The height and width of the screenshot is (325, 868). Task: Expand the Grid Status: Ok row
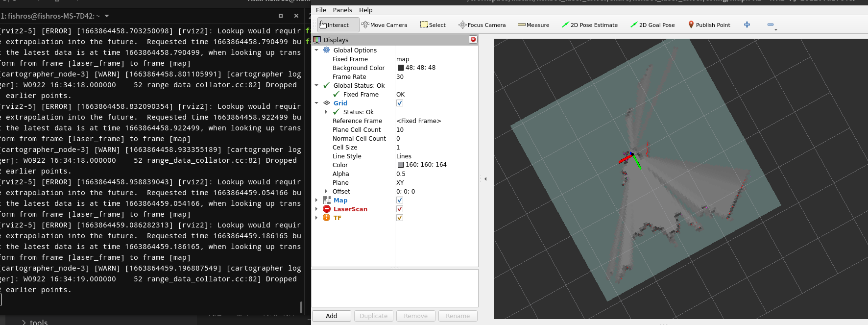(326, 112)
